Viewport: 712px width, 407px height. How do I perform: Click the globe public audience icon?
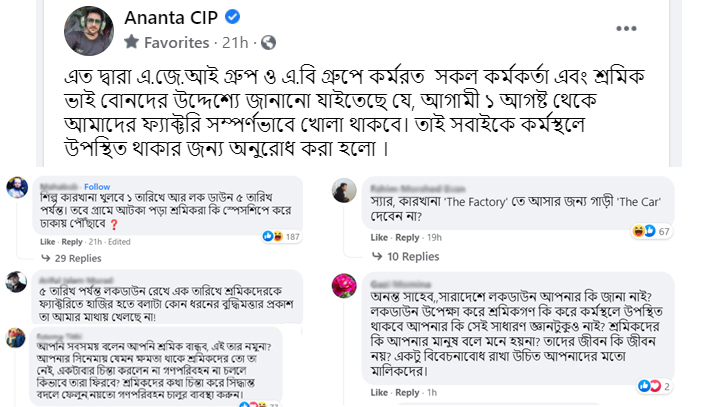[x=268, y=43]
